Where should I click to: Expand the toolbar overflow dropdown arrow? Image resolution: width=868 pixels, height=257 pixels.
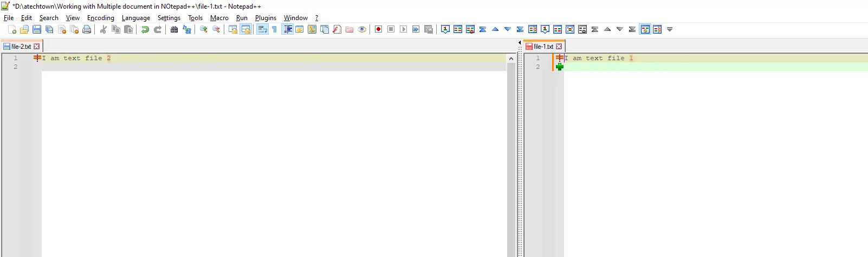pyautogui.click(x=670, y=29)
